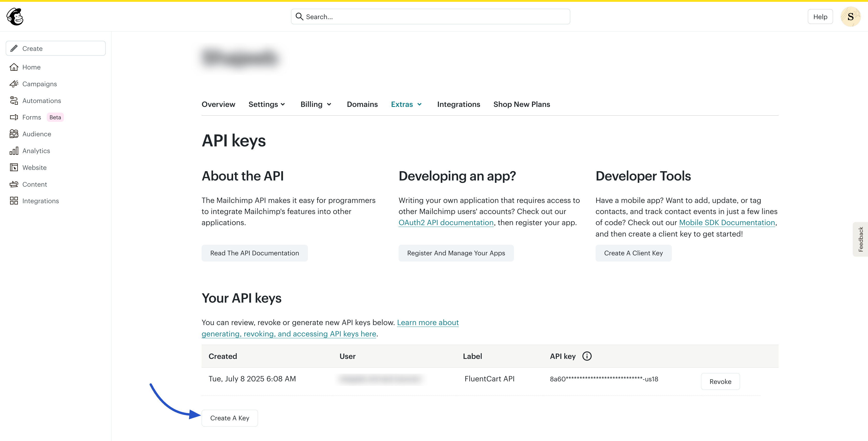The height and width of the screenshot is (441, 868).
Task: Expand the Settings dropdown menu
Action: pos(267,104)
